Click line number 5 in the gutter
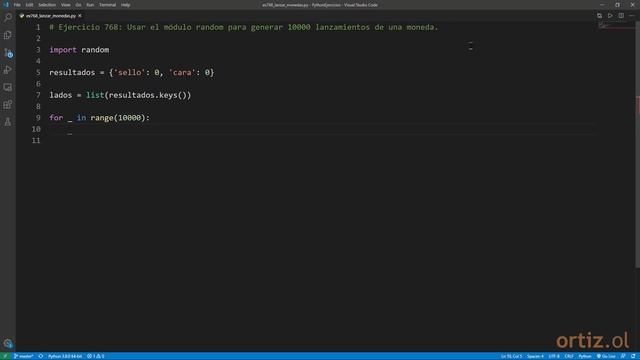This screenshot has width=640, height=360. (x=38, y=72)
